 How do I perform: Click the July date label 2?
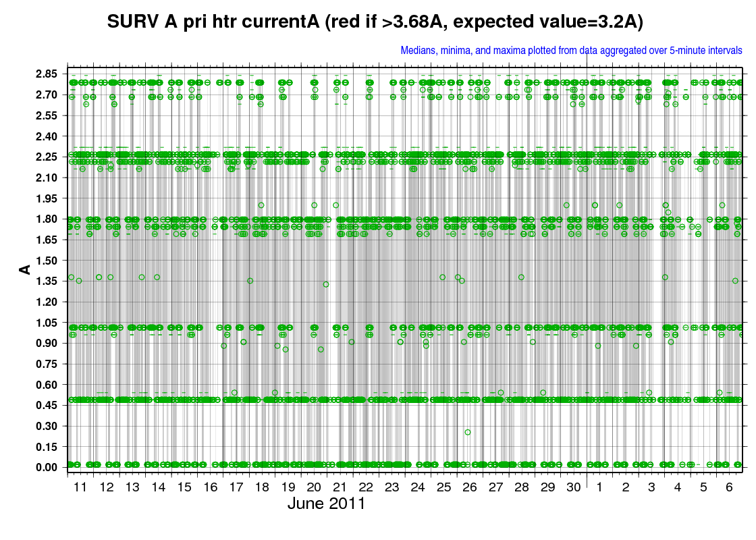(x=626, y=487)
